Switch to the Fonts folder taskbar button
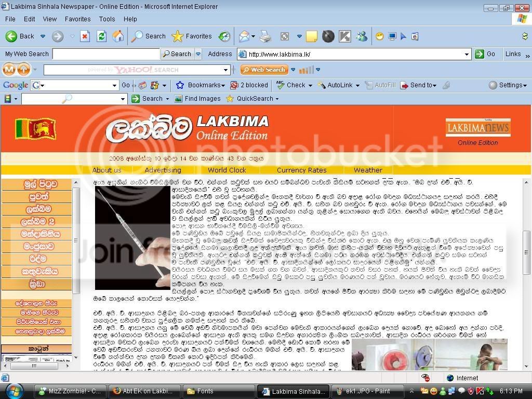The image size is (532, 399). click(218, 391)
